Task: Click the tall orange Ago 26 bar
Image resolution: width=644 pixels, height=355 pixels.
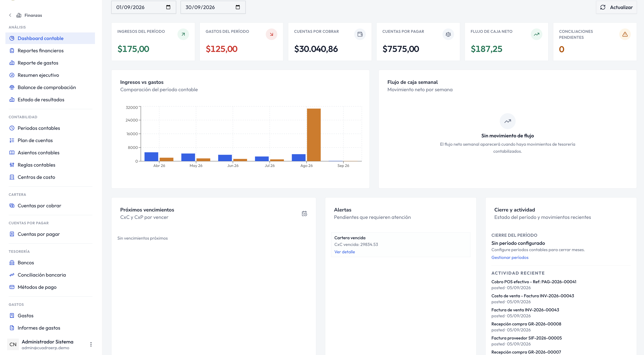Action: (x=314, y=135)
